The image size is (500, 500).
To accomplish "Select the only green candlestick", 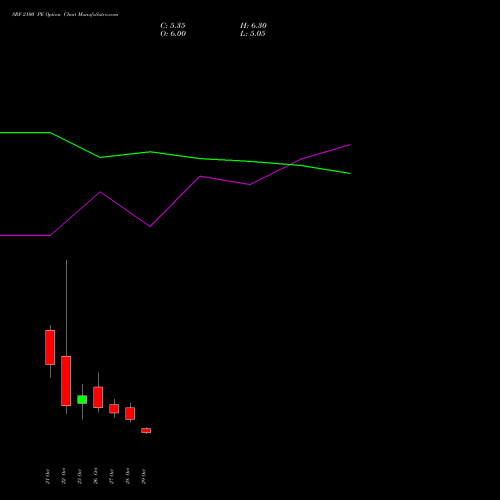I will coord(82,399).
